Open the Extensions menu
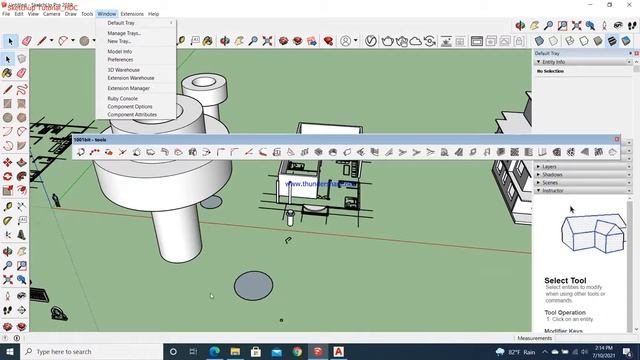Image resolution: width=640 pixels, height=360 pixels. pyautogui.click(x=132, y=14)
